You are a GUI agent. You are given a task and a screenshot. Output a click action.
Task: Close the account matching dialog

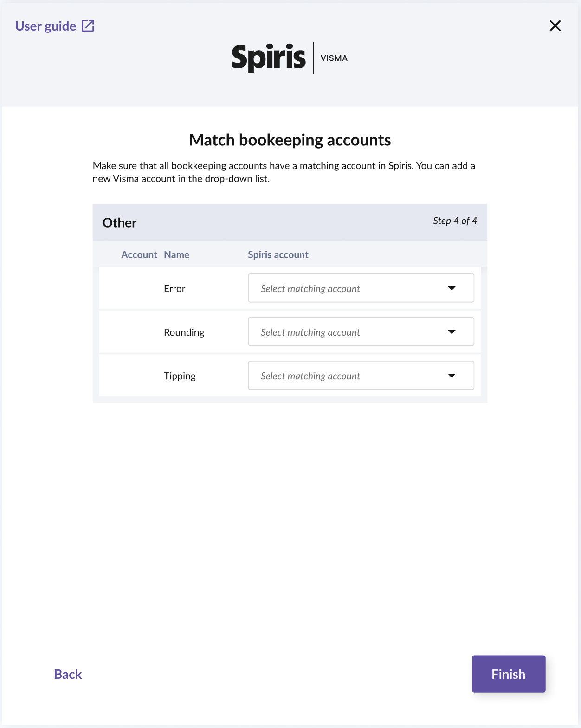click(x=555, y=26)
